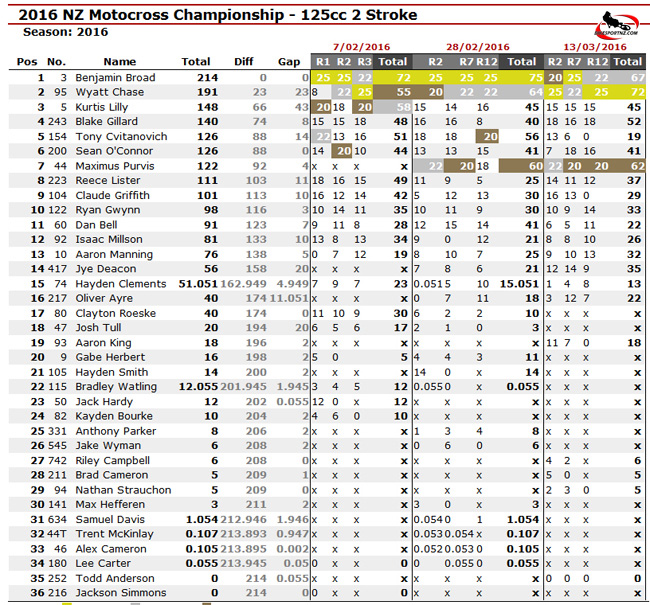The height and width of the screenshot is (605, 650).
Task: Select the 28/02/2016 round header
Action: (477, 46)
